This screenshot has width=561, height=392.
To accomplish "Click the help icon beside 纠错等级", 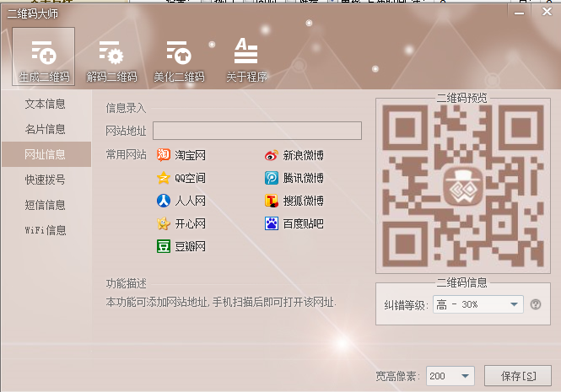I will coord(536,305).
